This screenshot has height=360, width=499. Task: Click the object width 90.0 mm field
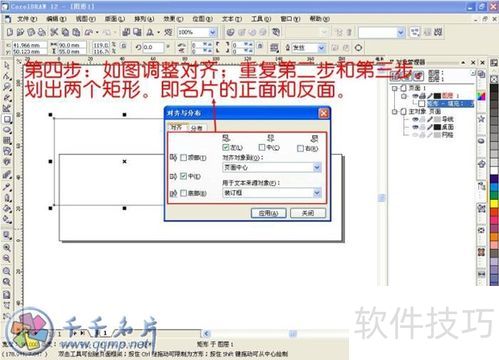click(72, 45)
